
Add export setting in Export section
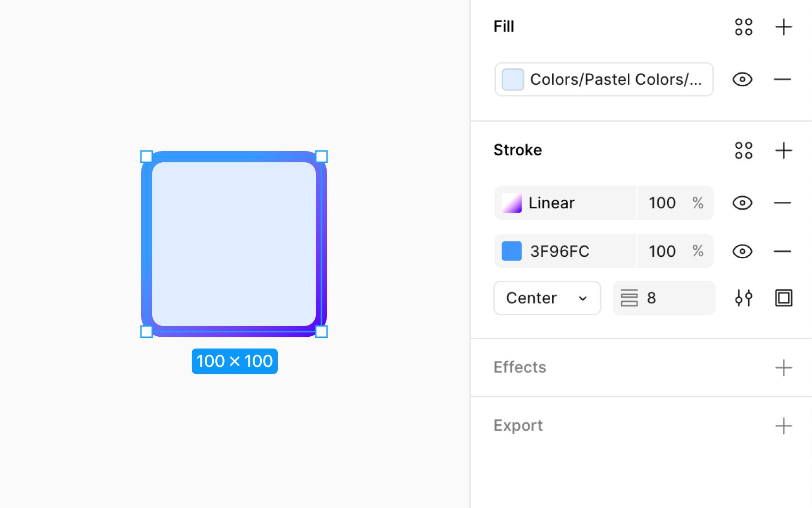[x=783, y=426]
